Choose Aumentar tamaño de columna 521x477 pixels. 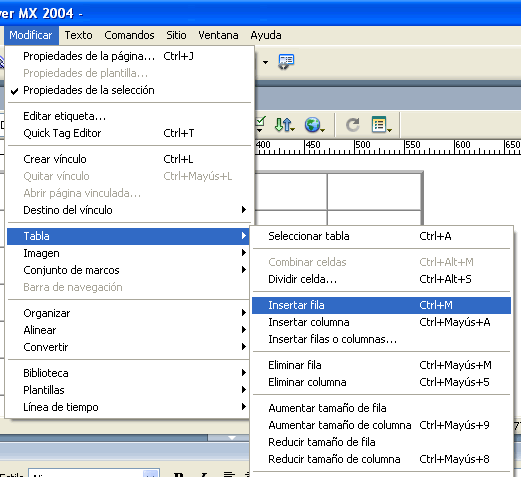(381, 425)
